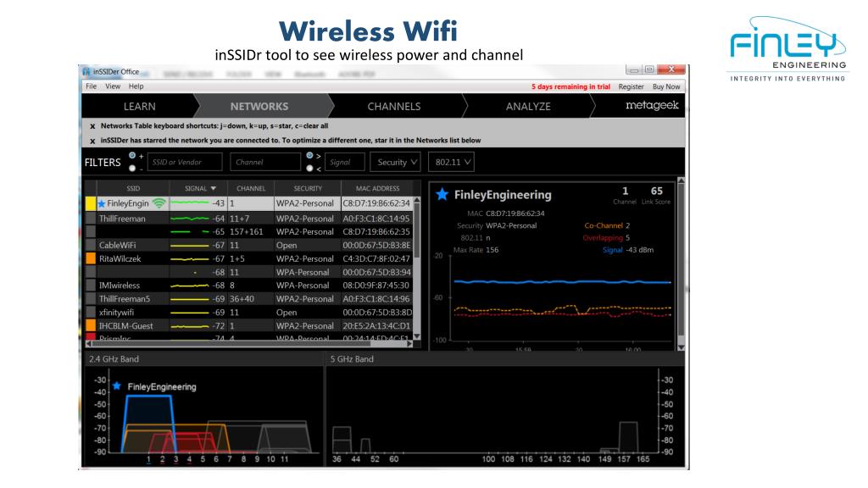Click the networks table scroll-down arrow
The height and width of the screenshot is (488, 868).
pos(417,335)
